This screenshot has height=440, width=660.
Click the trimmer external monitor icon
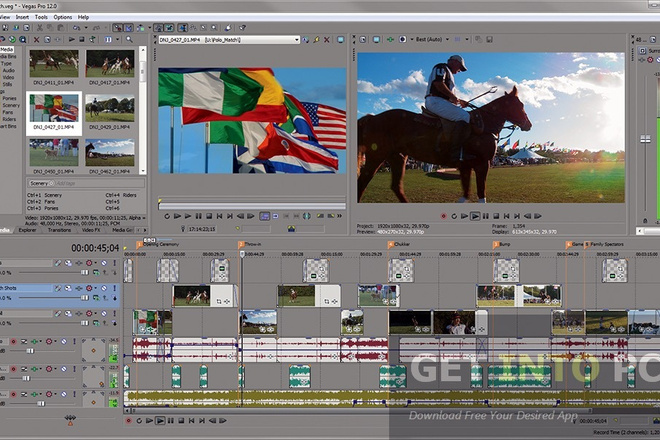(340, 40)
